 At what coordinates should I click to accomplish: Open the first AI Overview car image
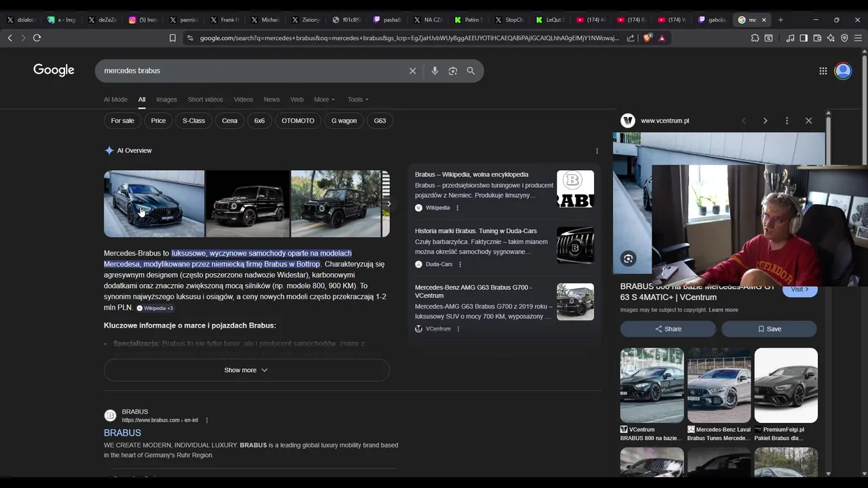pos(154,203)
